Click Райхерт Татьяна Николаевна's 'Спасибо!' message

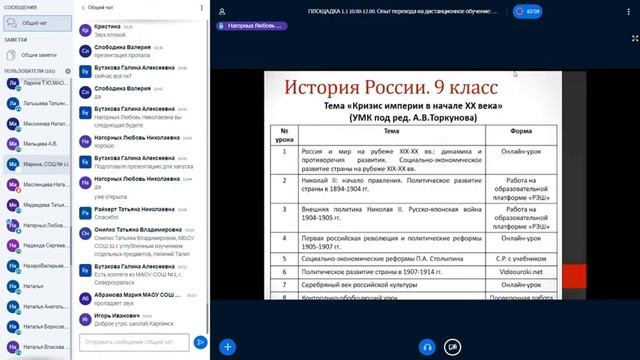[x=107, y=218]
